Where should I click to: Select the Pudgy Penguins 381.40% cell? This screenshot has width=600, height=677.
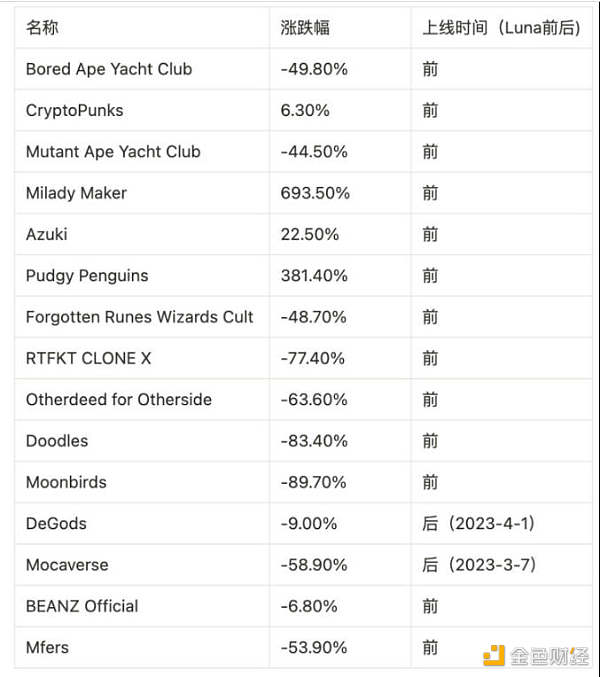(314, 275)
